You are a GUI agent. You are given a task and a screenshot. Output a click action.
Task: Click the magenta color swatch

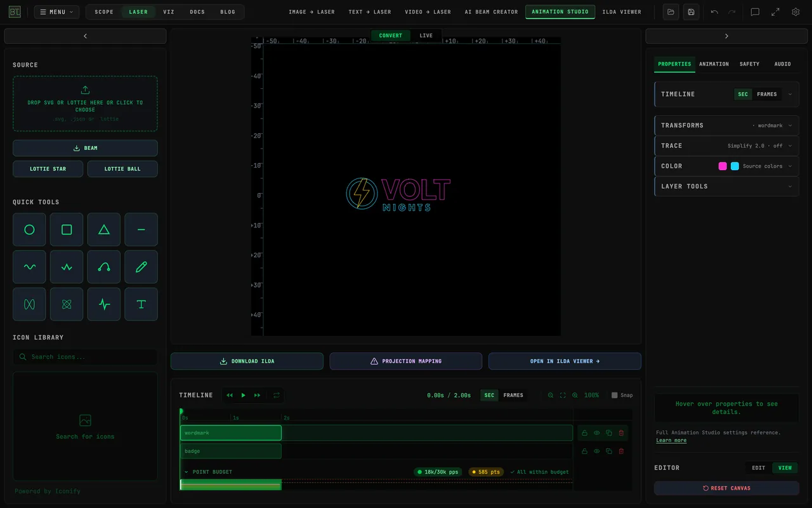(x=723, y=166)
